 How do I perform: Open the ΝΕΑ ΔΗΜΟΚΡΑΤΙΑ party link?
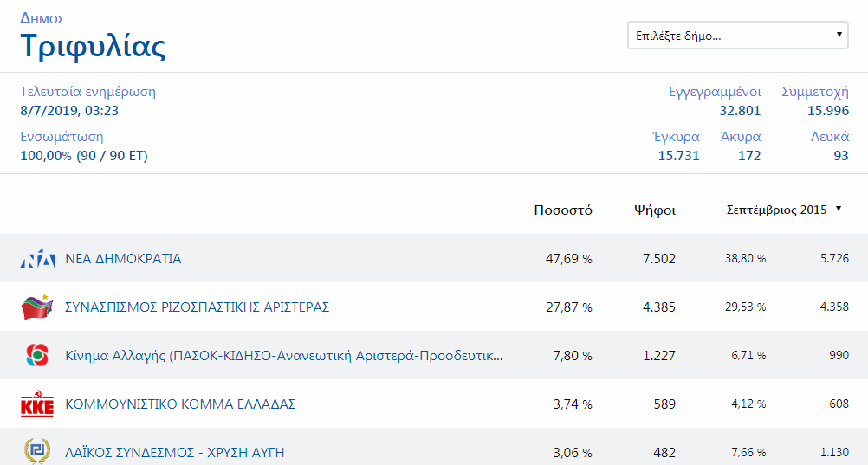point(123,259)
